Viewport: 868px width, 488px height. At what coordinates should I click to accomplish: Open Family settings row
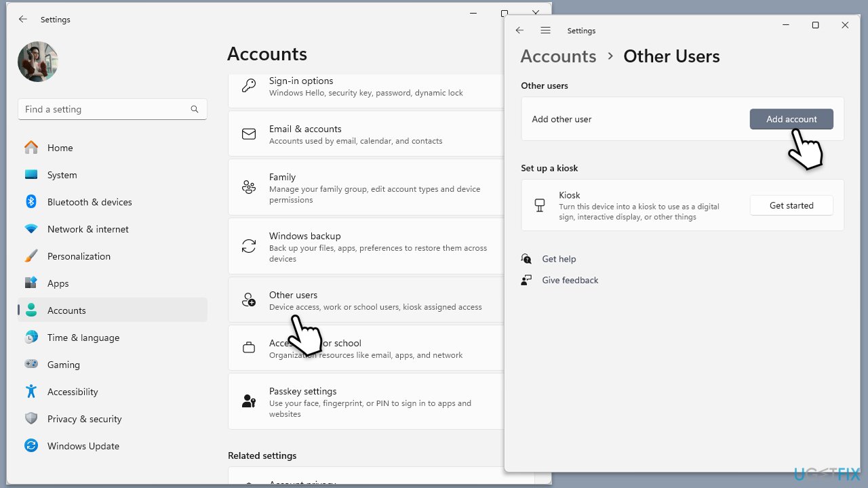365,188
